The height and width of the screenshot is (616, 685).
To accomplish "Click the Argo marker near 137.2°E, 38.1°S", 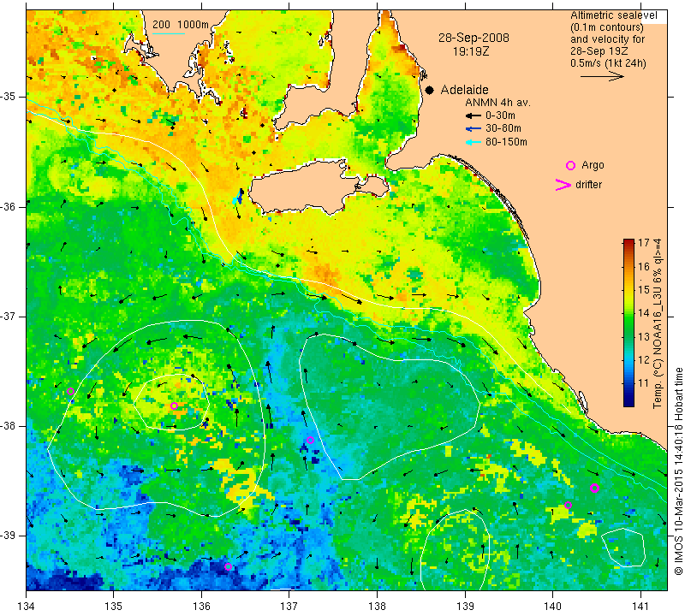I will coord(310,440).
